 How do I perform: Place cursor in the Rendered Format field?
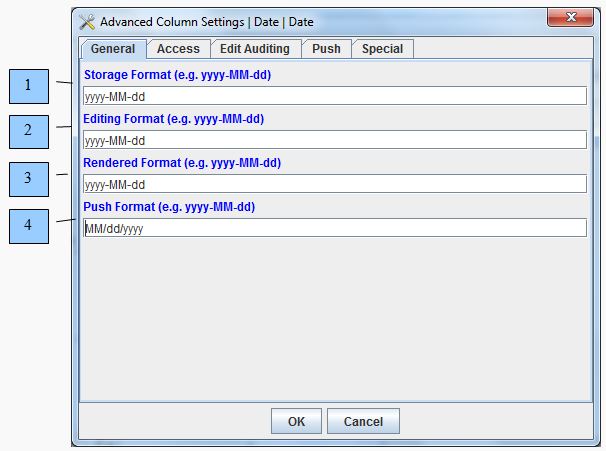point(334,184)
